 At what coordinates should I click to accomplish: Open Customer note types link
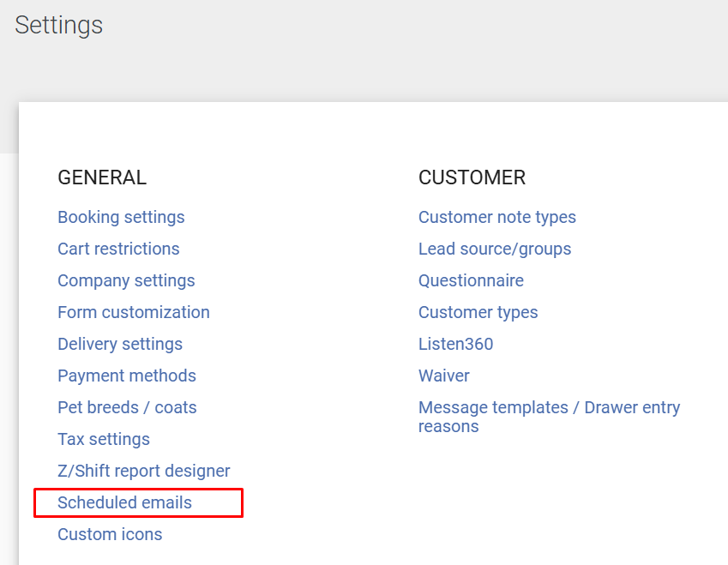[x=496, y=217]
